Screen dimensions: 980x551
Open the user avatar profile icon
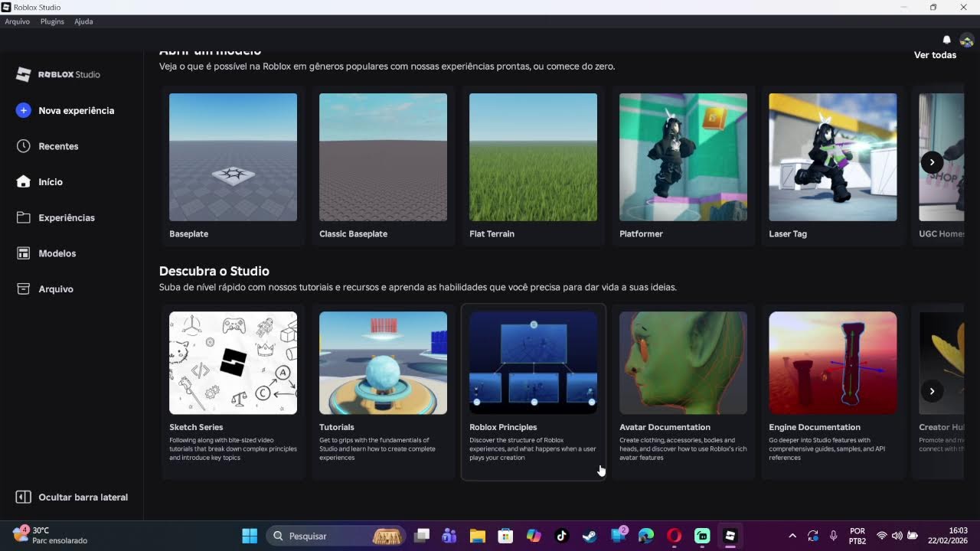point(966,40)
